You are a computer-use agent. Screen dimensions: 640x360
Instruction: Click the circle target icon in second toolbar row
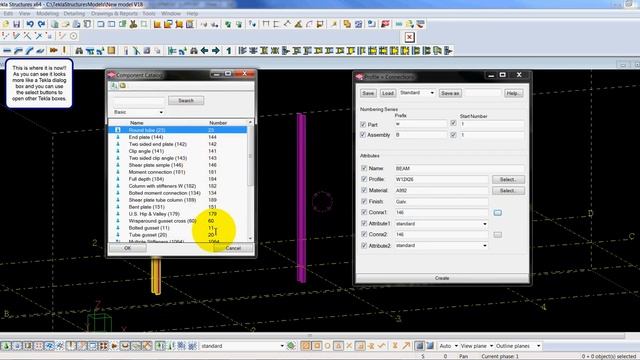[73, 36]
